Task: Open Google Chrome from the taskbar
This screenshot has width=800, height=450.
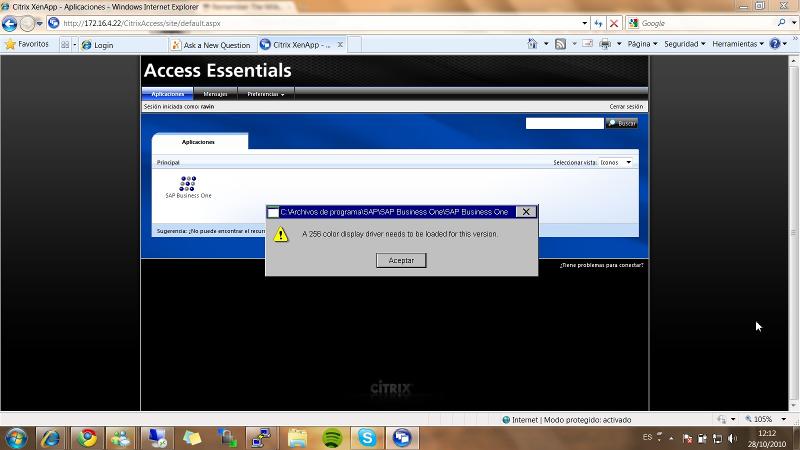Action: tap(87, 438)
